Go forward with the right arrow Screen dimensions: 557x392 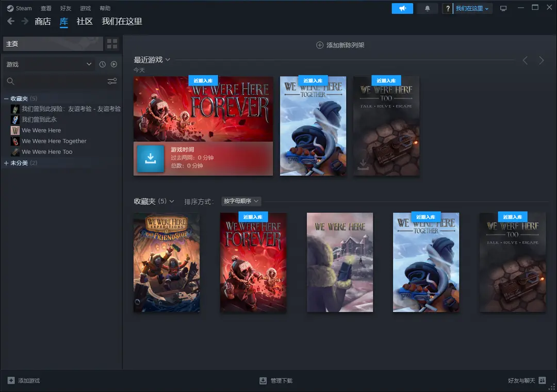25,21
